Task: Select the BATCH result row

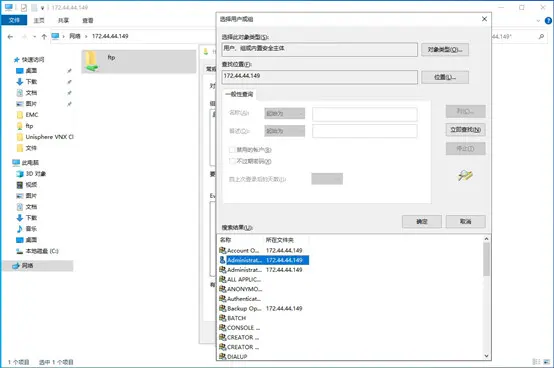Action: pos(264,318)
